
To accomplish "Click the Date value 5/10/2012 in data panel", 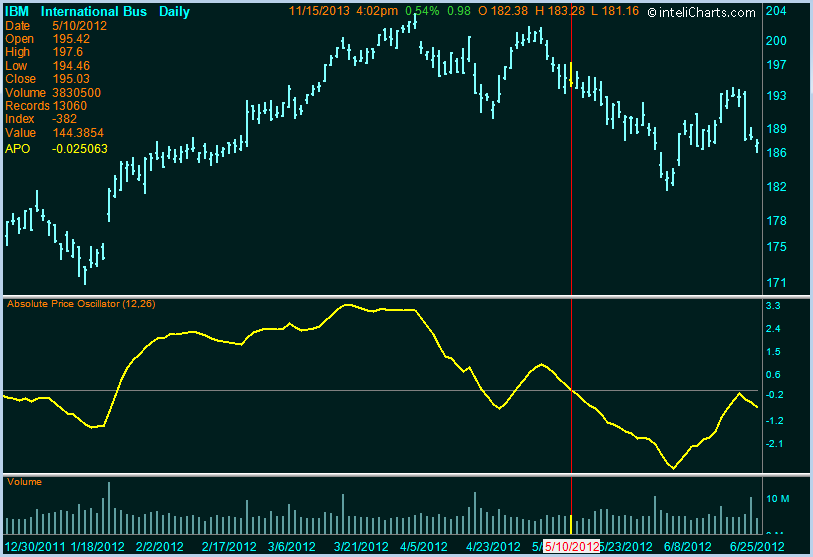I will tap(79, 26).
